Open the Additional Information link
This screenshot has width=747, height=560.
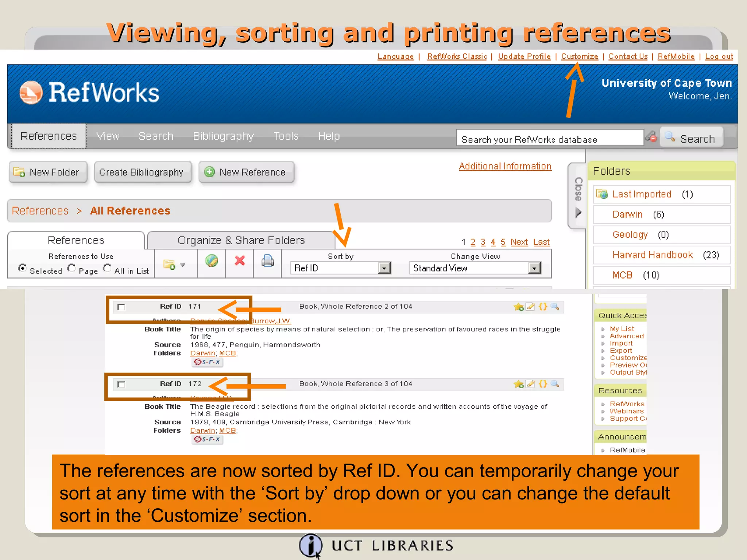click(505, 166)
